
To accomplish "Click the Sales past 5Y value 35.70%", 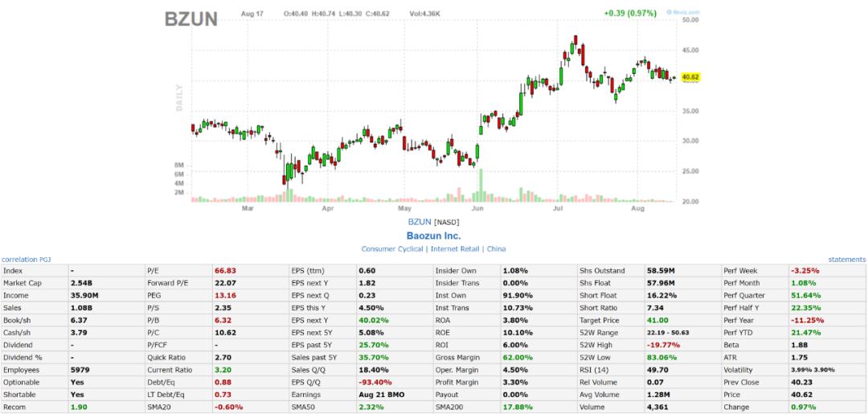I will [374, 358].
